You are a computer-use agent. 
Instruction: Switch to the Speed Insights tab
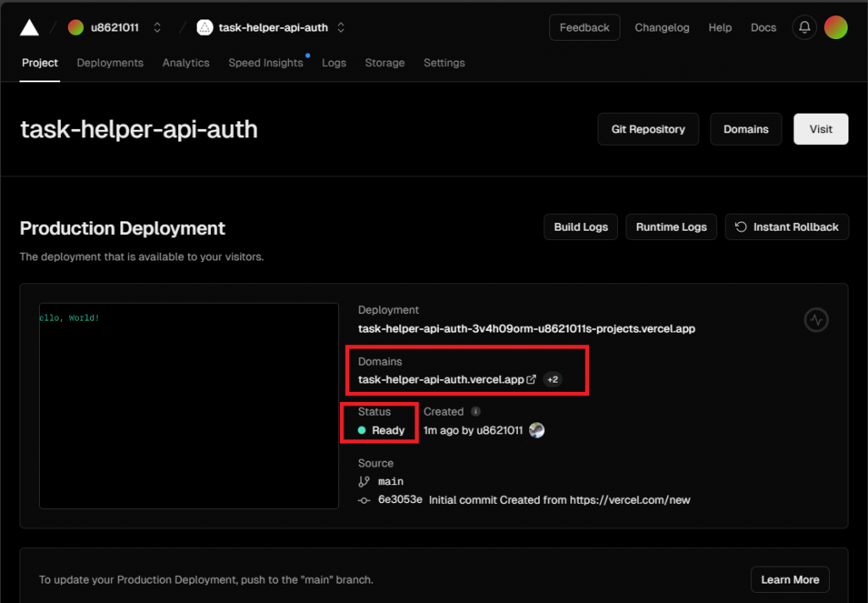(x=265, y=63)
